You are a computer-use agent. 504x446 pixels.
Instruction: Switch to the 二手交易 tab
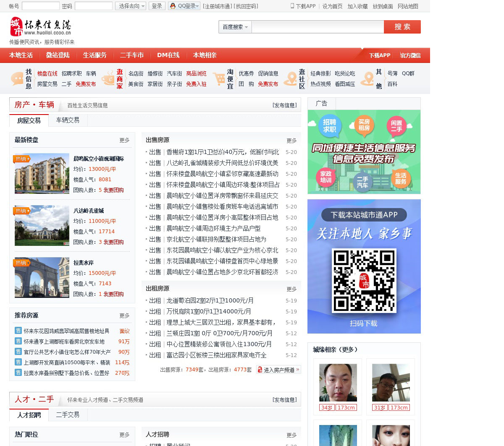pyautogui.click(x=68, y=415)
